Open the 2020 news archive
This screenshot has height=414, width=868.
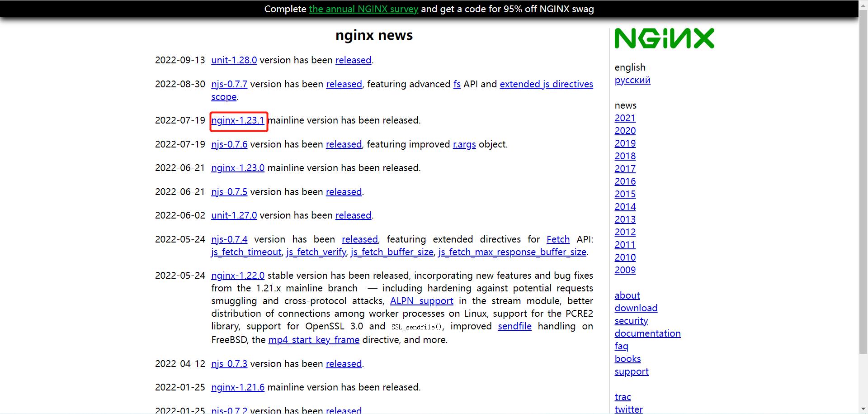pyautogui.click(x=625, y=131)
